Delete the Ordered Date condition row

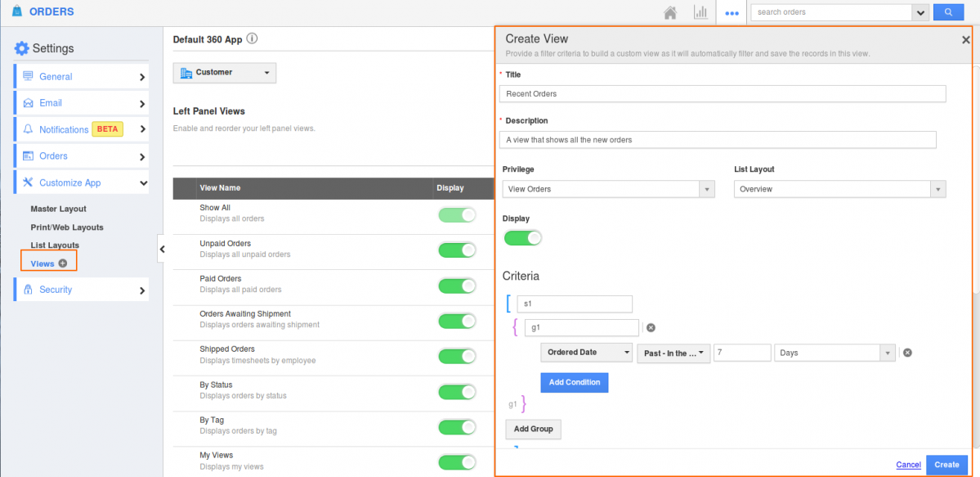pos(907,353)
